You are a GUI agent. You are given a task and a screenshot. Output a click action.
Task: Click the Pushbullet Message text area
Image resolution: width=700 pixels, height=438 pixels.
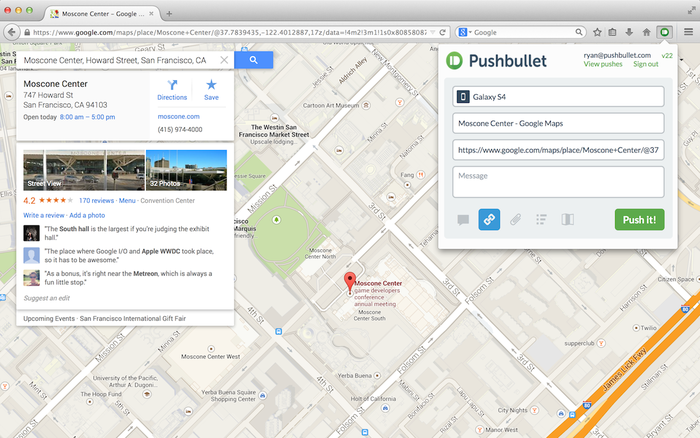tap(558, 182)
